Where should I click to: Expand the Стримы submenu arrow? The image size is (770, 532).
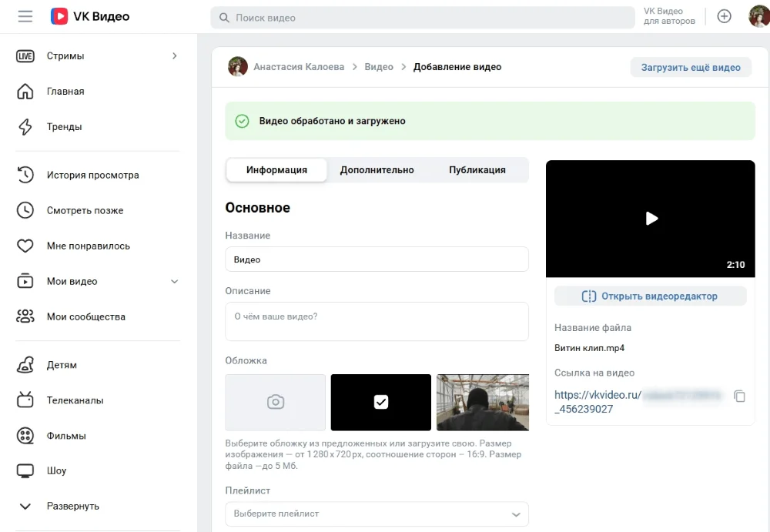click(175, 56)
